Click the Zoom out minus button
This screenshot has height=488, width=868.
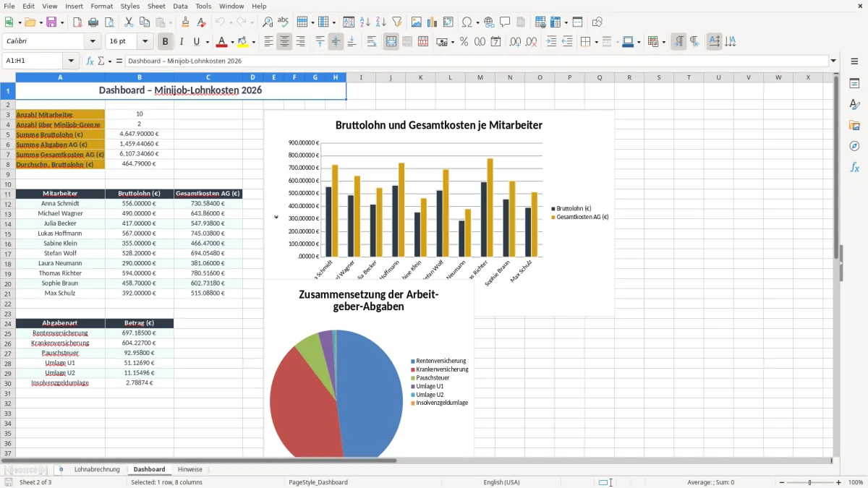780,482
